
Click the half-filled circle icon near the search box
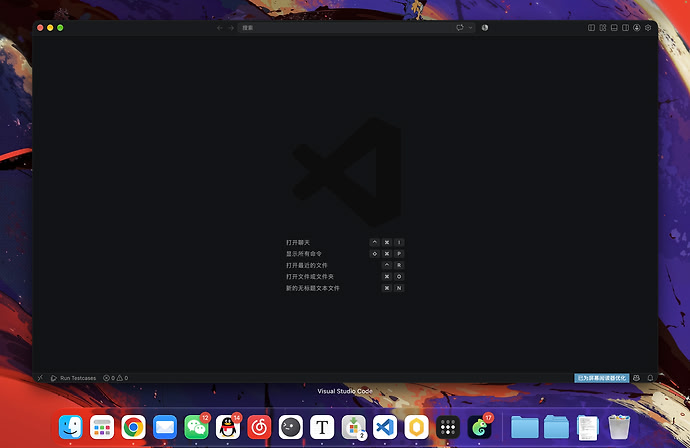tap(485, 28)
